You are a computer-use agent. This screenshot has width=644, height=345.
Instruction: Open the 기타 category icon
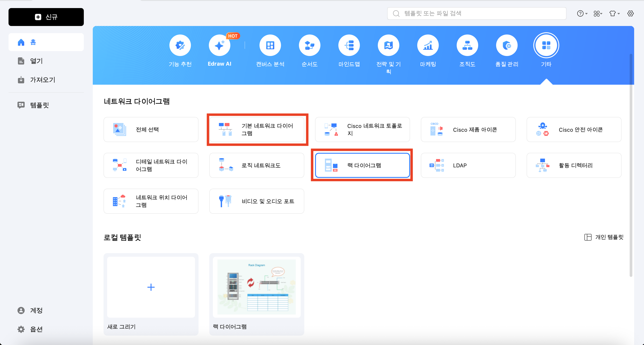546,45
